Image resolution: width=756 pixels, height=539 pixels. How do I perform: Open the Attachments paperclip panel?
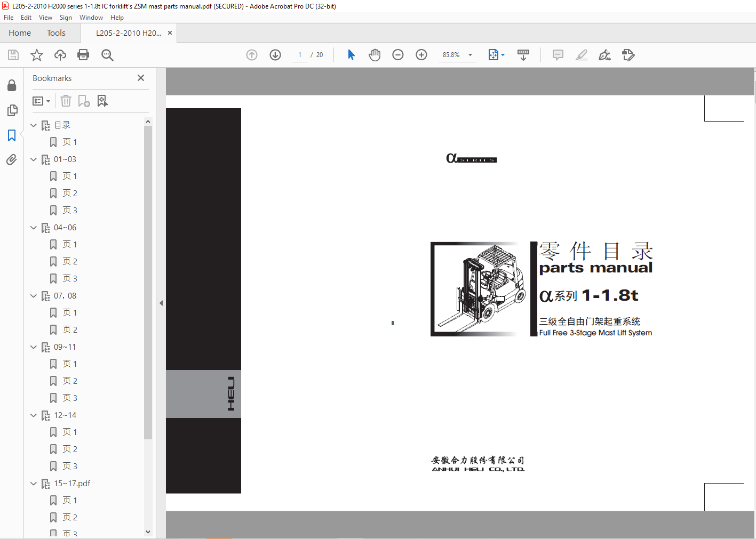[12, 159]
